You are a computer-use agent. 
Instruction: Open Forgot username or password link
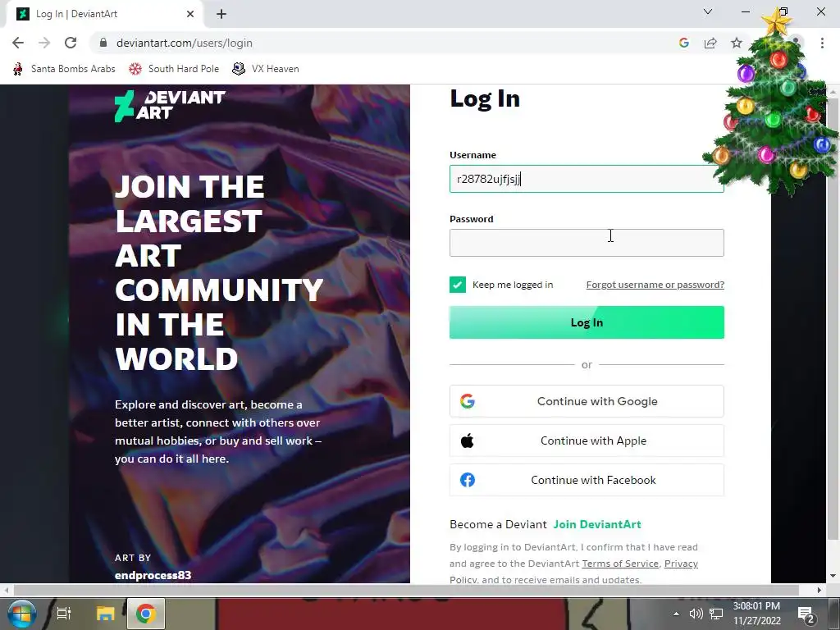pyautogui.click(x=655, y=285)
